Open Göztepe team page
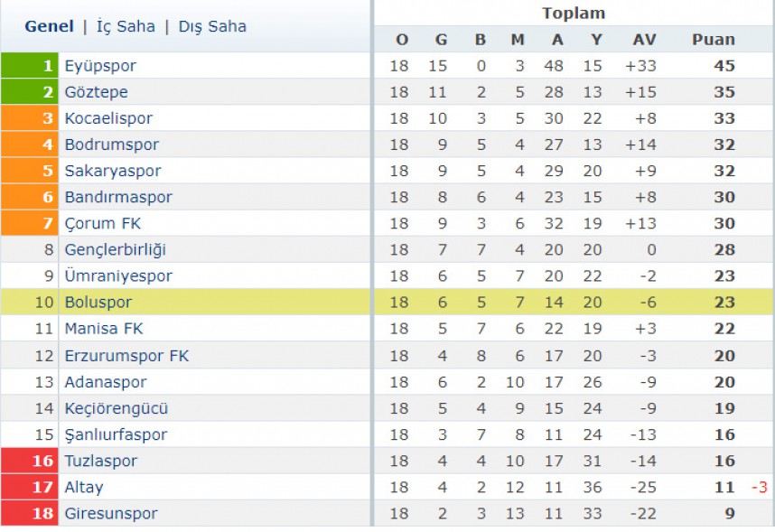This screenshot has width=775, height=532. pos(97,92)
